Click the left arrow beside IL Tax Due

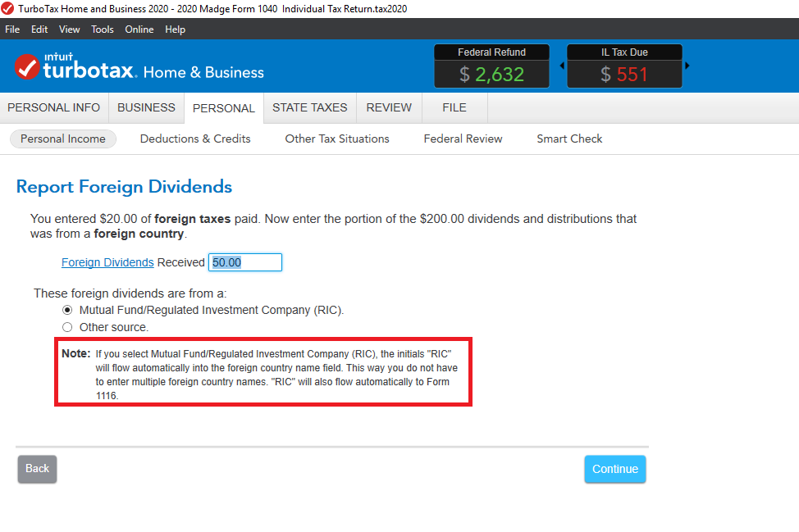tap(562, 65)
